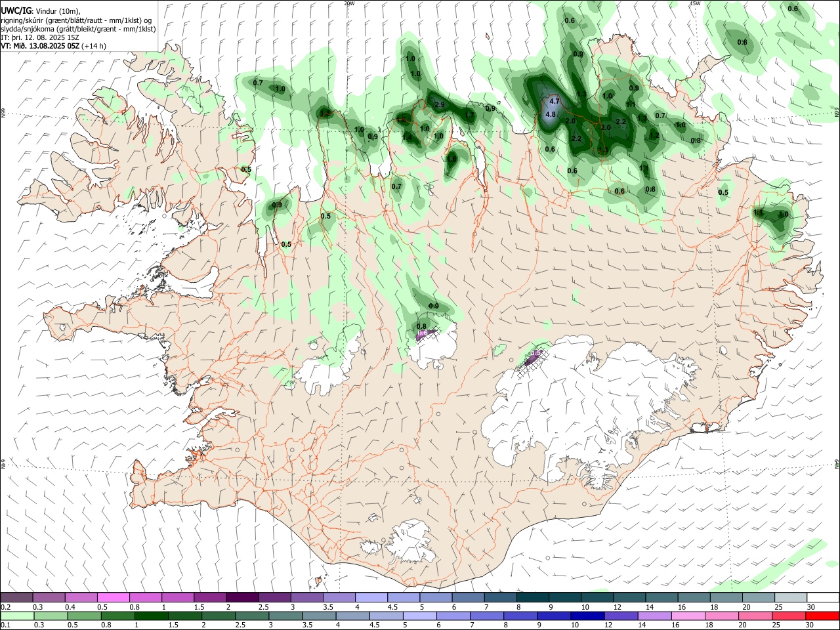The image size is (840, 630).
Task: Click the 'UWC/IG' title heading
Action: pyautogui.click(x=16, y=10)
